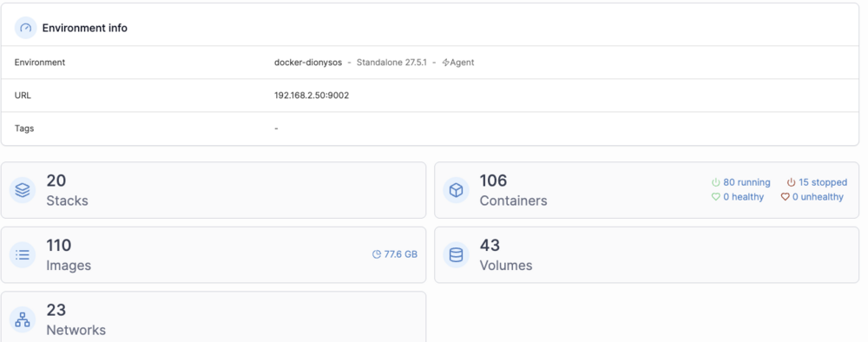Open the Containers card
Viewport: 868px width, 342px height.
pos(647,190)
